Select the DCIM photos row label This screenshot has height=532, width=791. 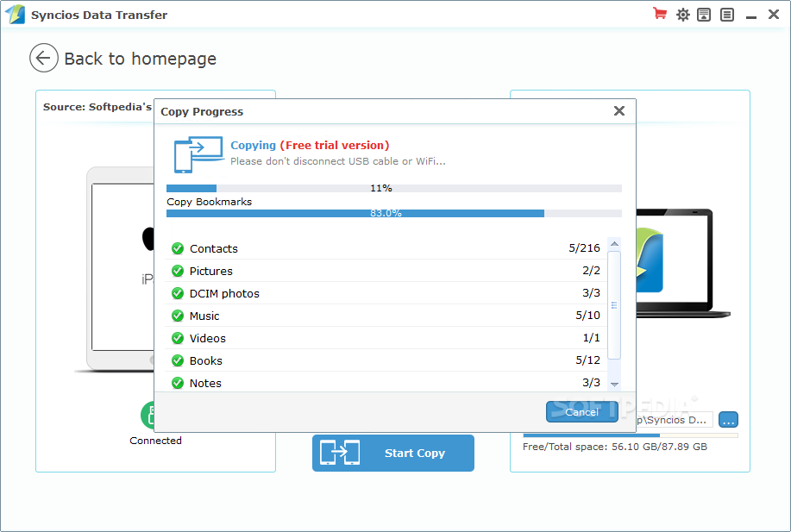[224, 293]
